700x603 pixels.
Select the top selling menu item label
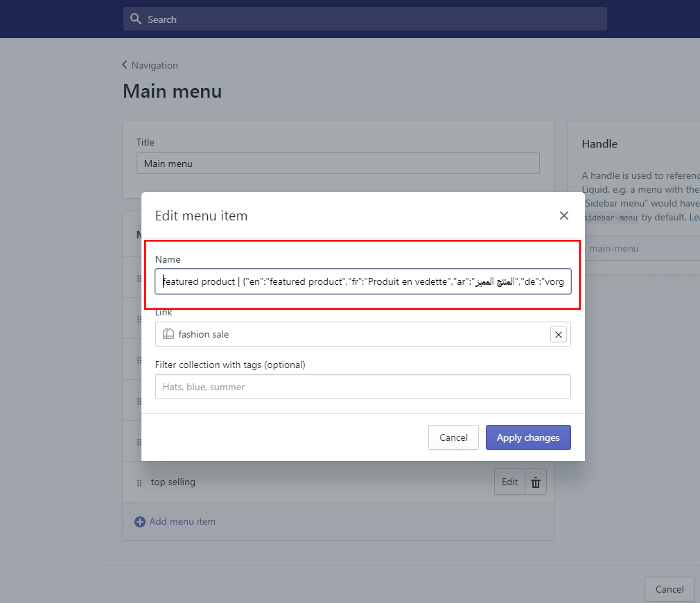173,482
